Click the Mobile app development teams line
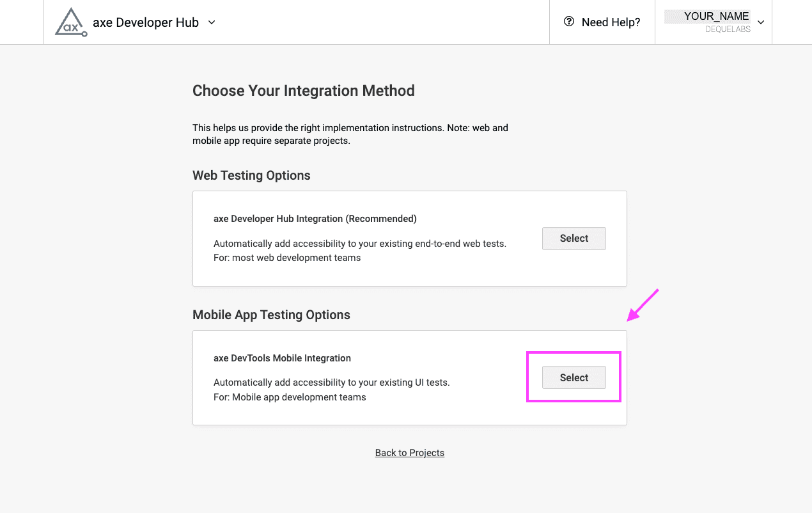The image size is (812, 513). [x=290, y=397]
